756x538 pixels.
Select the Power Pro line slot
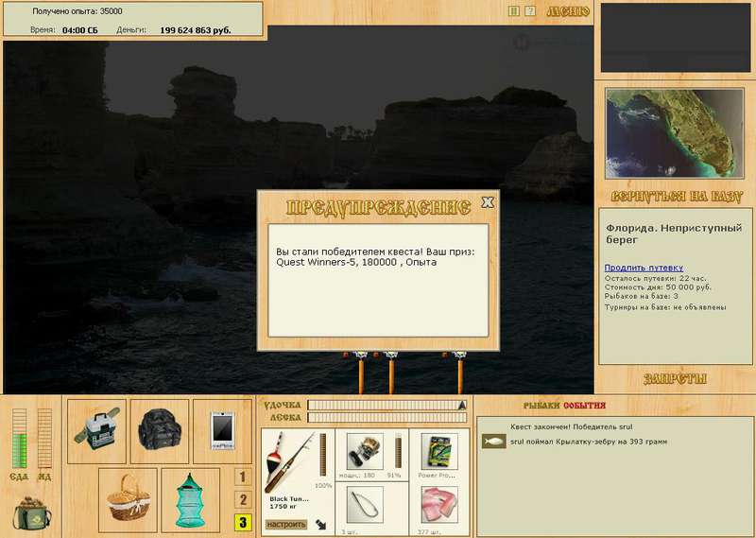pos(439,452)
